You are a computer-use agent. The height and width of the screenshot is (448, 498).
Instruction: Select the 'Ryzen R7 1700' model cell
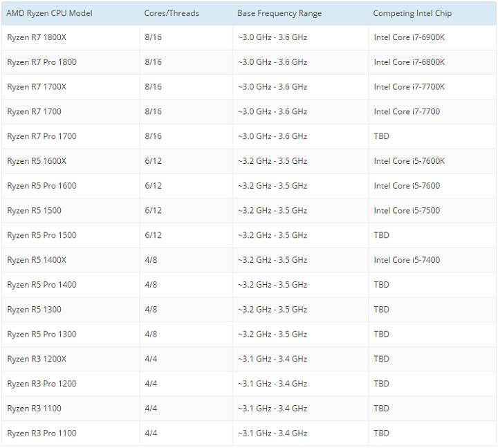(x=70, y=112)
